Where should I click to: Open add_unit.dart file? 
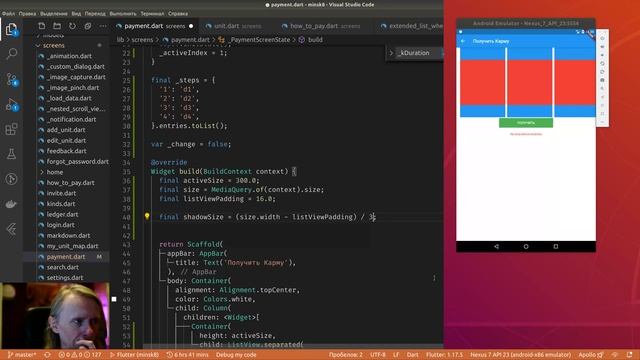(x=66, y=130)
